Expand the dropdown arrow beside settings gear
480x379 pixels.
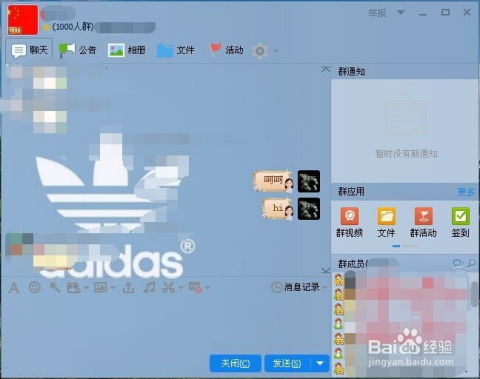pos(276,51)
